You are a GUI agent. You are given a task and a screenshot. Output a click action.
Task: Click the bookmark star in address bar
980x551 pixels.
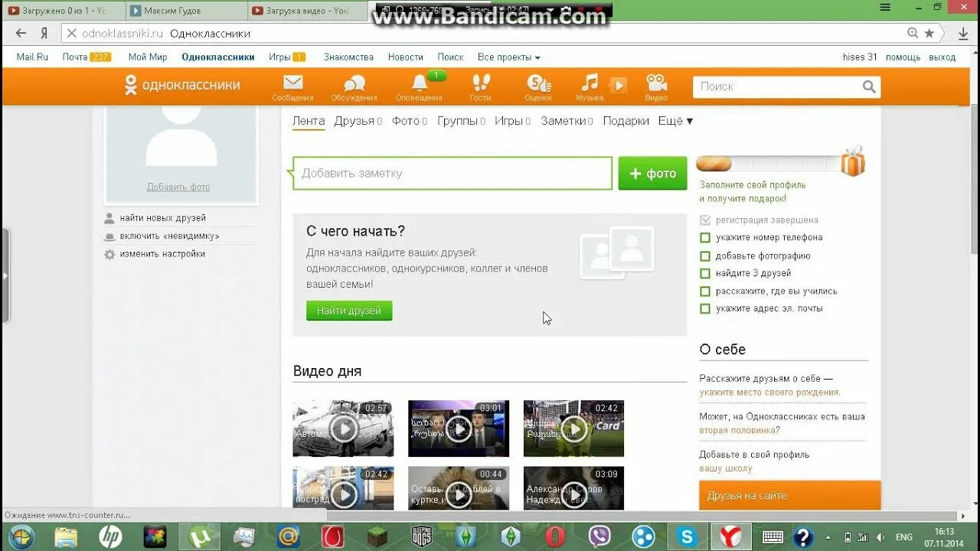click(x=929, y=33)
